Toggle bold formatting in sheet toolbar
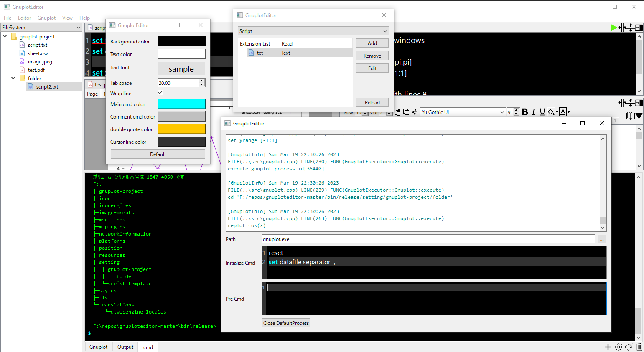Image resolution: width=644 pixels, height=352 pixels. pos(525,112)
